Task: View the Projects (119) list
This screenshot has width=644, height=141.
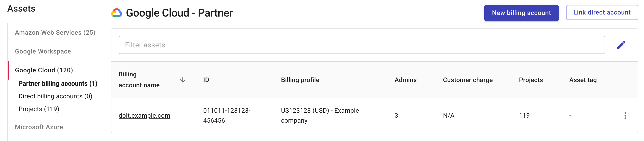Action: click(39, 109)
